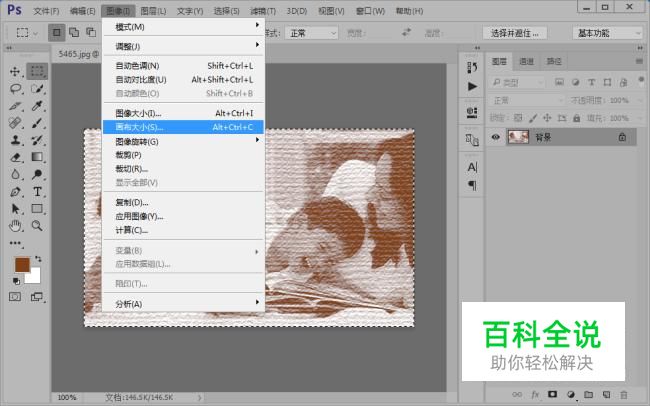Choose 图像大小(I)... menu item
Viewport: 650px width, 406px height.
pos(183,113)
